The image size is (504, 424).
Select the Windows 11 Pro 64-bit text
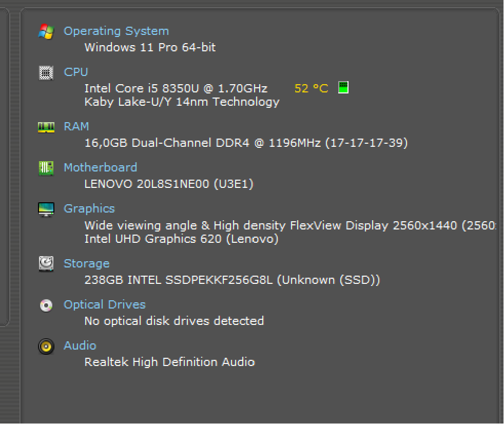tap(149, 47)
